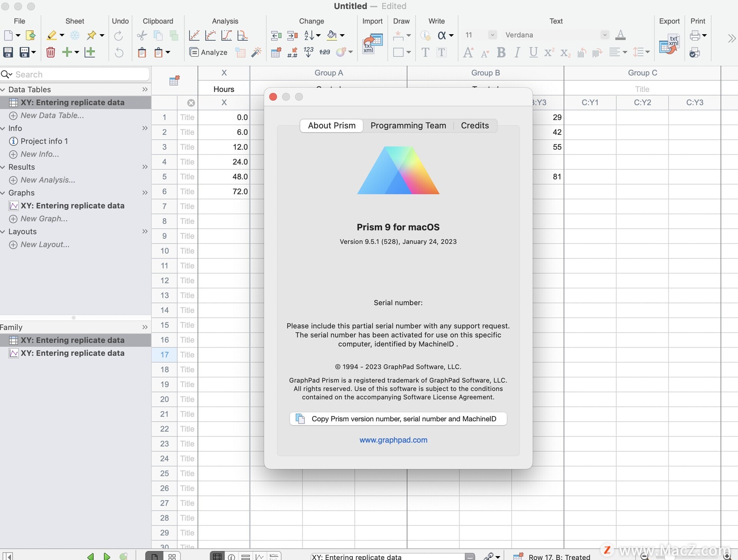Click the Import data table icon

pos(372,43)
